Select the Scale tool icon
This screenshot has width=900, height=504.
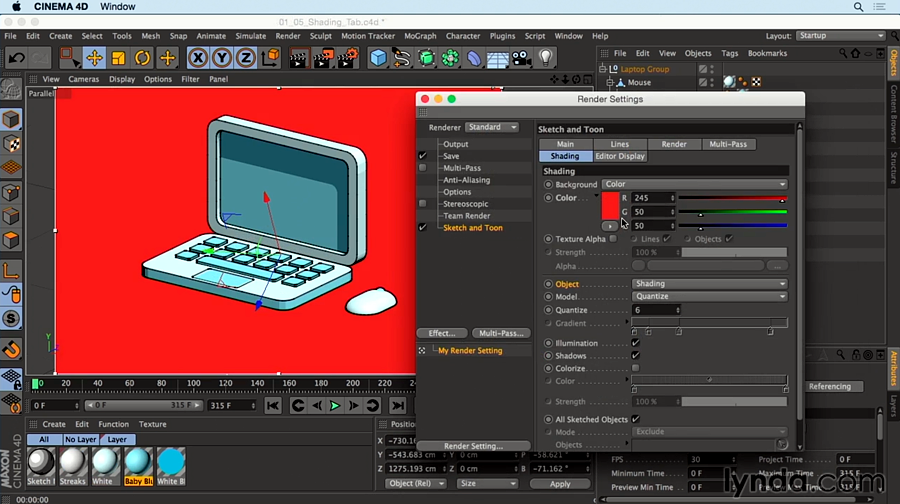tap(118, 58)
